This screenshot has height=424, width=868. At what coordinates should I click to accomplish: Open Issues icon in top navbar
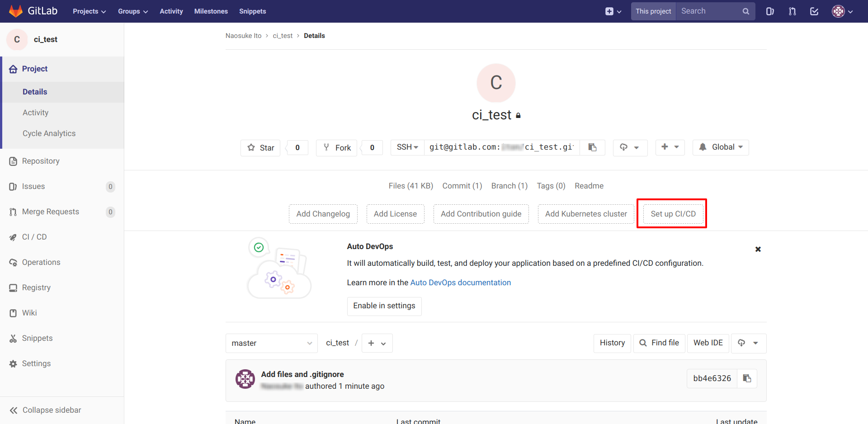point(770,11)
